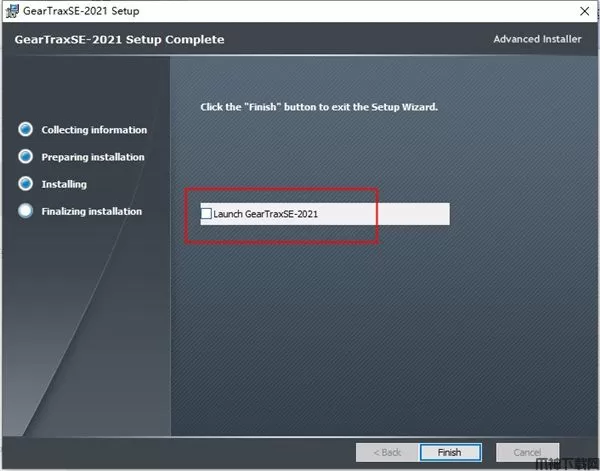
Task: Click the Finish button
Action: (450, 452)
